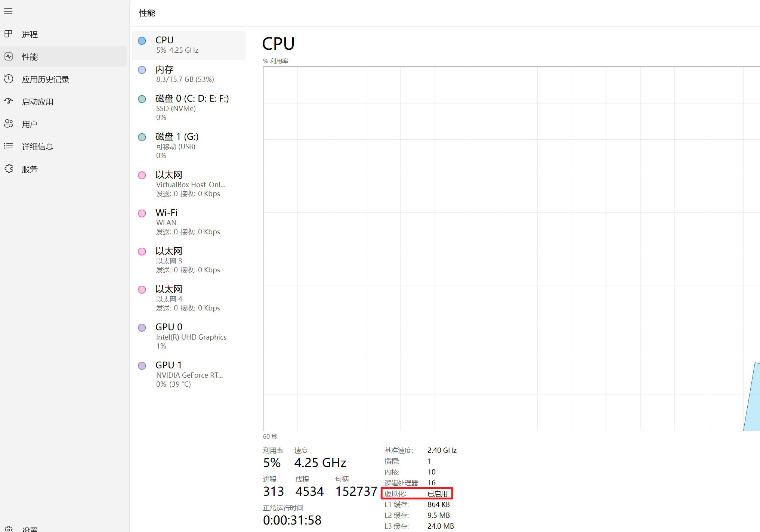Open 应用历史记录 app history icon
This screenshot has height=532, width=760.
click(8, 79)
